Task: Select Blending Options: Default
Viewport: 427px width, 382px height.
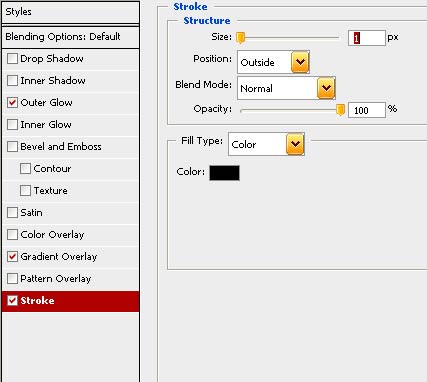Action: 70,37
